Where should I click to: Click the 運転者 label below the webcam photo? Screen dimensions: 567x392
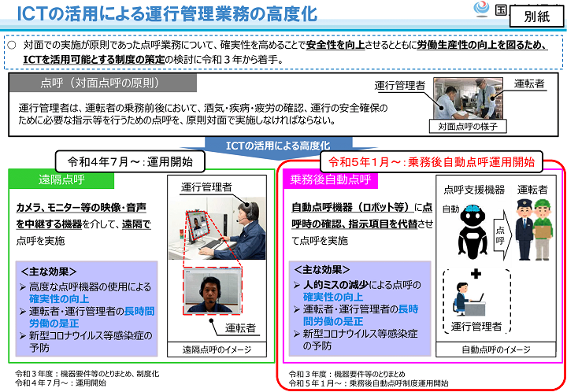[240, 327]
